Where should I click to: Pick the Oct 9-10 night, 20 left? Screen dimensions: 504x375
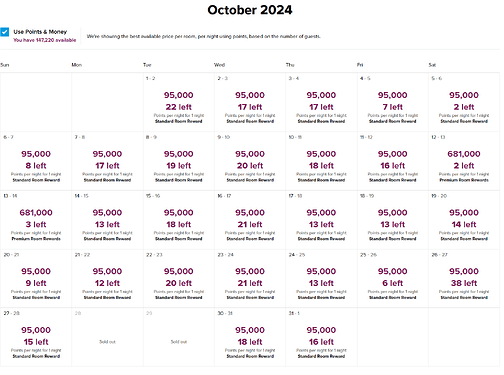tap(250, 161)
